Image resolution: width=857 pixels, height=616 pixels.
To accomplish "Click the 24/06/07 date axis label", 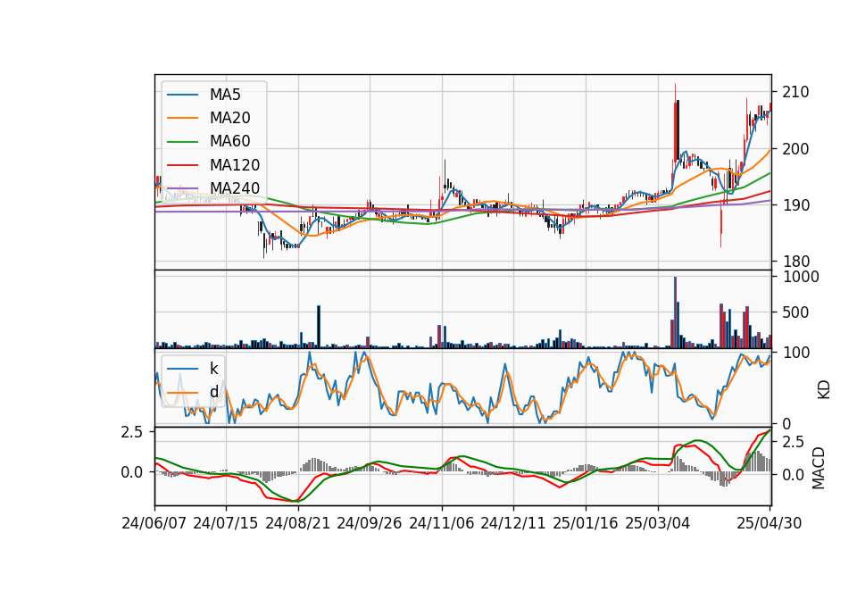I will tap(154, 523).
